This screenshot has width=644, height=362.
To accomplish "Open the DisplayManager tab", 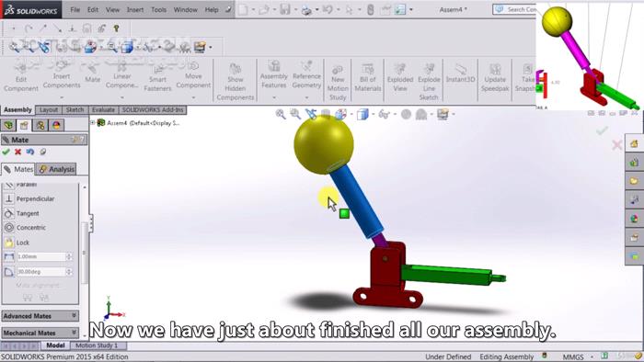I will 56,125.
